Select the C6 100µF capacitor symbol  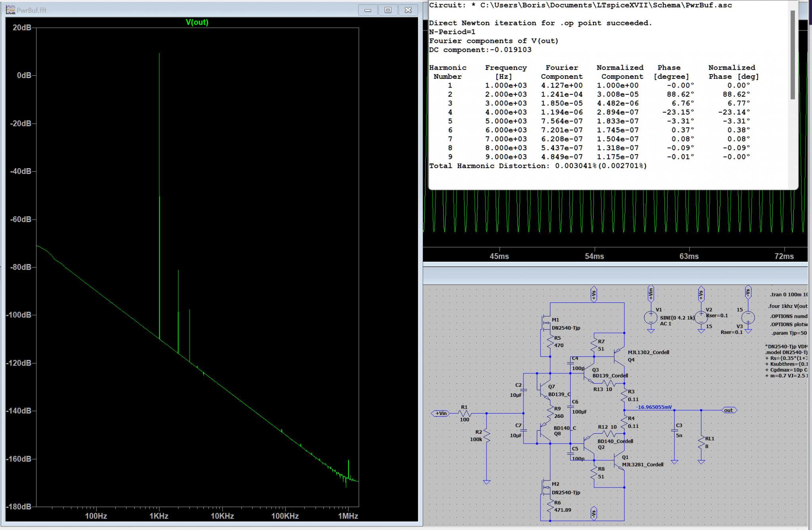(x=571, y=406)
